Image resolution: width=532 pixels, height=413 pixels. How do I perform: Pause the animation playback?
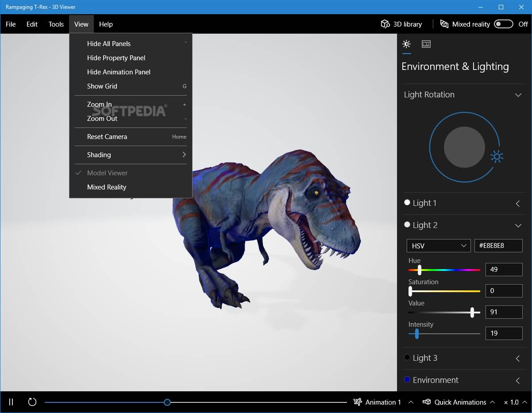point(11,402)
